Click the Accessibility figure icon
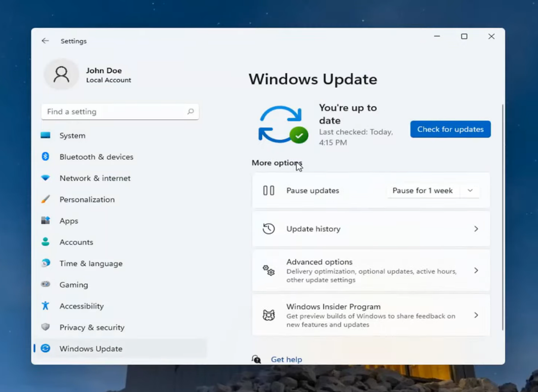 coord(45,306)
